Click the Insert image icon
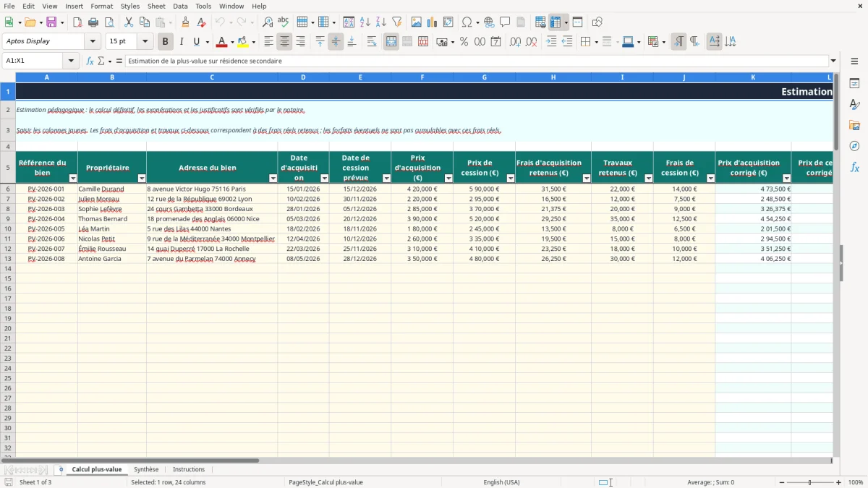868x488 pixels. 417,22
